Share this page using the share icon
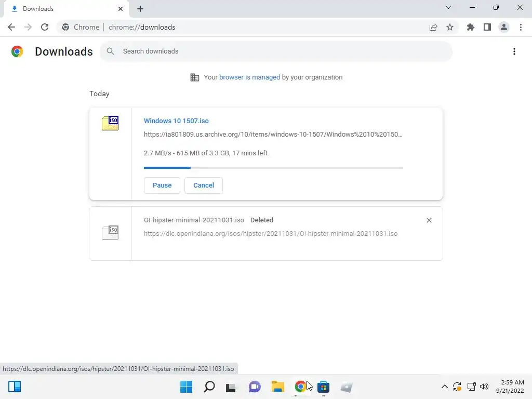 [433, 27]
